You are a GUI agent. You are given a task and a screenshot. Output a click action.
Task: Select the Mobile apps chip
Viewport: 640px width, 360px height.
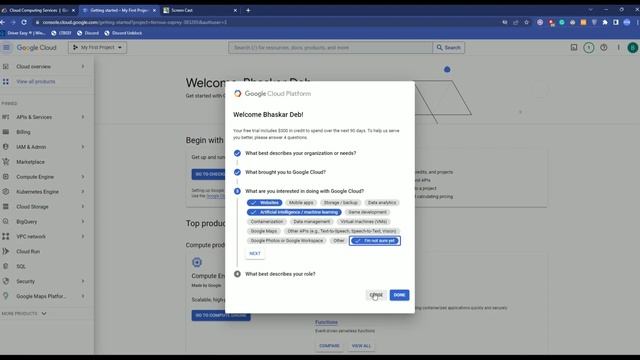coord(301,202)
